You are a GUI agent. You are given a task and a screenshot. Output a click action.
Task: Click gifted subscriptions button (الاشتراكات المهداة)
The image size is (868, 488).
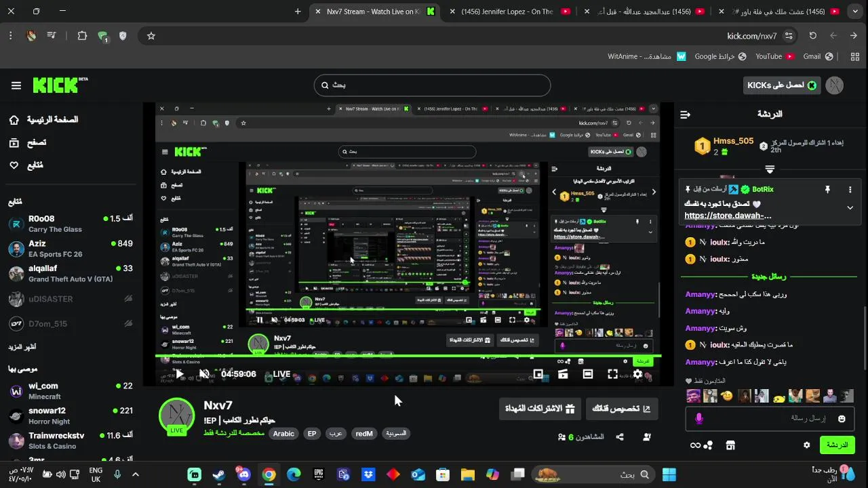click(540, 409)
